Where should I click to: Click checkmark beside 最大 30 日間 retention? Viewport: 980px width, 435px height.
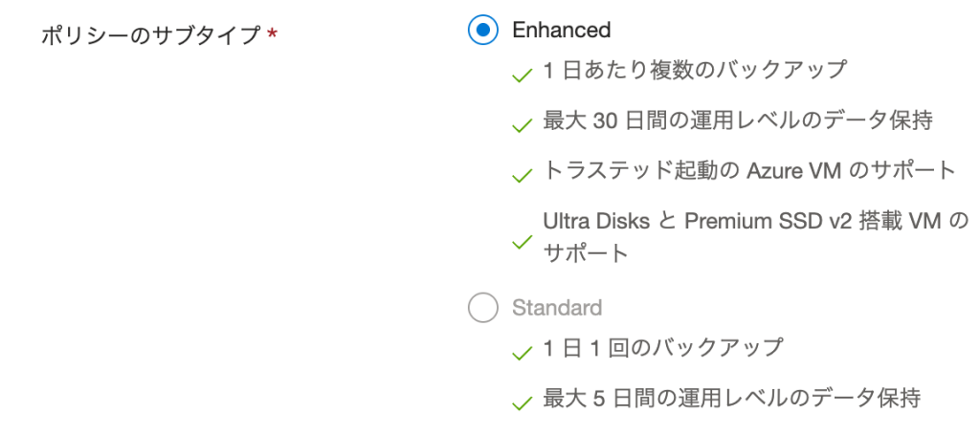522,125
